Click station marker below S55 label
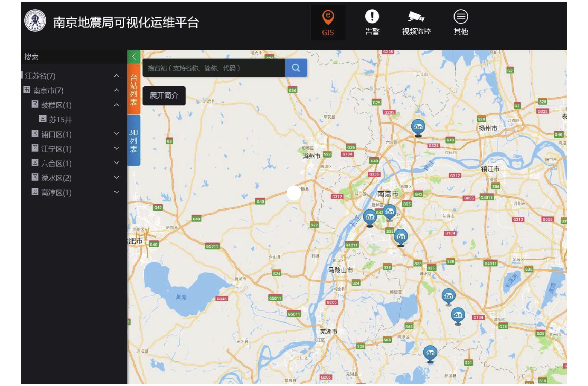588x386 pixels. (x=400, y=237)
